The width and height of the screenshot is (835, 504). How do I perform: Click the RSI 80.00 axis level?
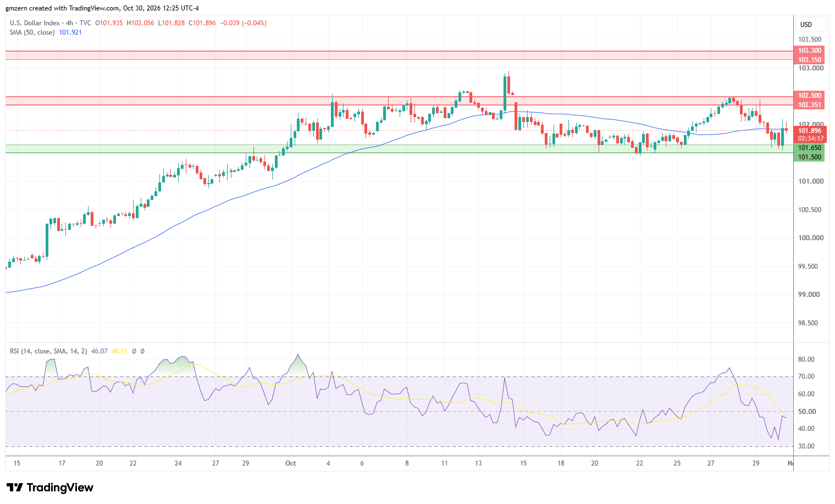[x=806, y=359]
